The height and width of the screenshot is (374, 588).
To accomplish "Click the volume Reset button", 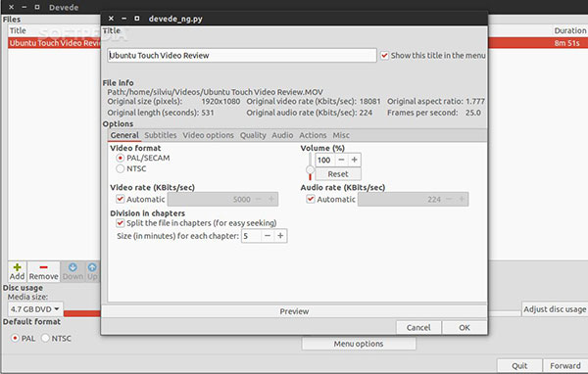I will (x=338, y=174).
